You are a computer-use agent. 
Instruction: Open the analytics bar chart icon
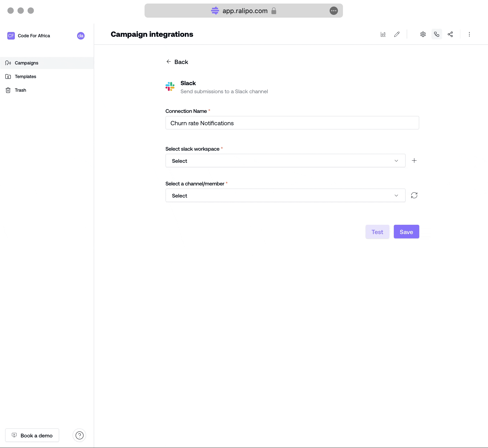tap(383, 34)
